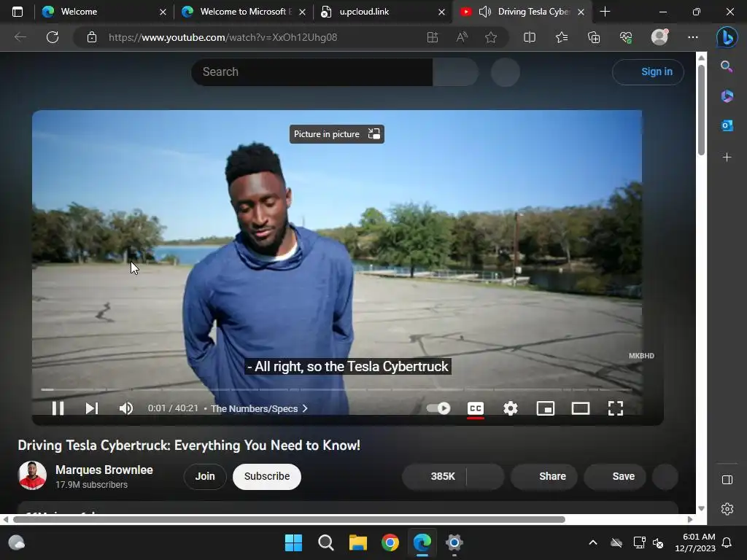Open Collections icon
The image size is (747, 560).
tap(594, 37)
